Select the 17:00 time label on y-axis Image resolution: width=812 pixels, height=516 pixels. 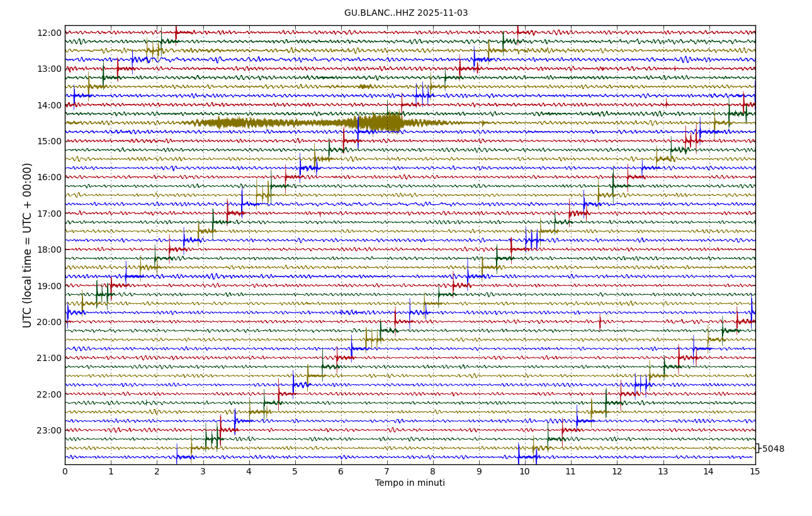(x=49, y=214)
